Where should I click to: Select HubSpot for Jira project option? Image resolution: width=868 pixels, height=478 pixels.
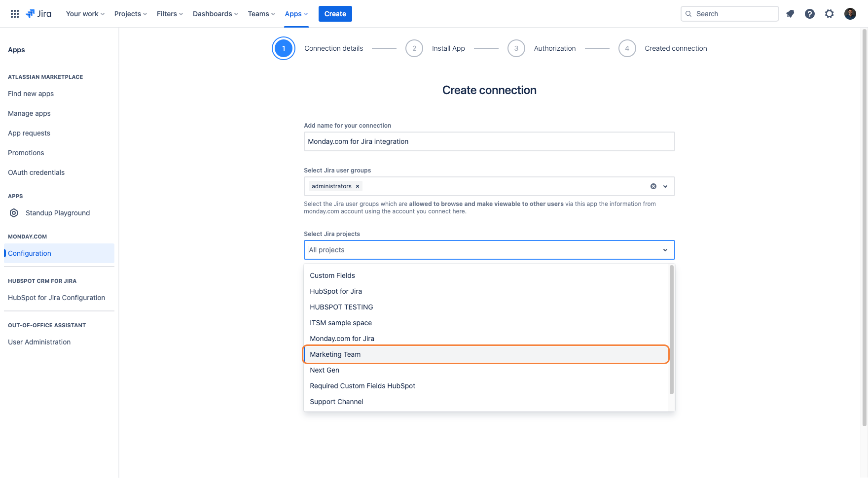[x=486, y=291]
